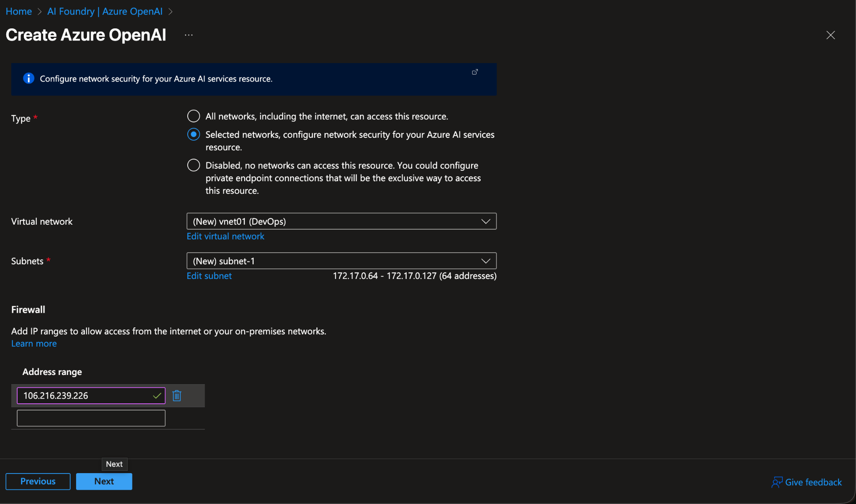The image size is (856, 504).
Task: Click the Give feedback icon
Action: coord(777,482)
